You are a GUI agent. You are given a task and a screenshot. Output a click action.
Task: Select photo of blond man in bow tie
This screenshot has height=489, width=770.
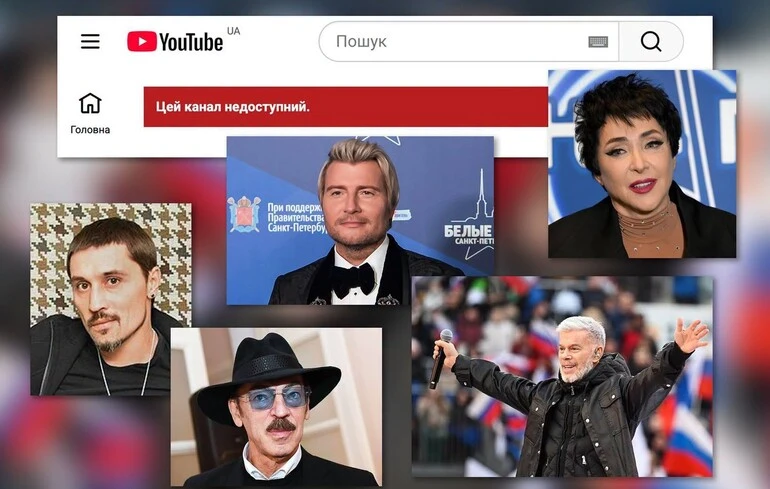360,220
